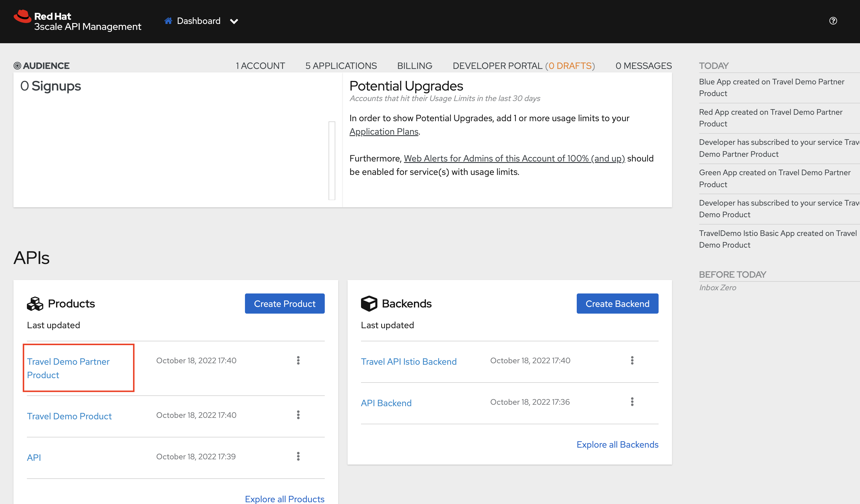
Task: Open the 5 Applications tab
Action: [x=341, y=65]
